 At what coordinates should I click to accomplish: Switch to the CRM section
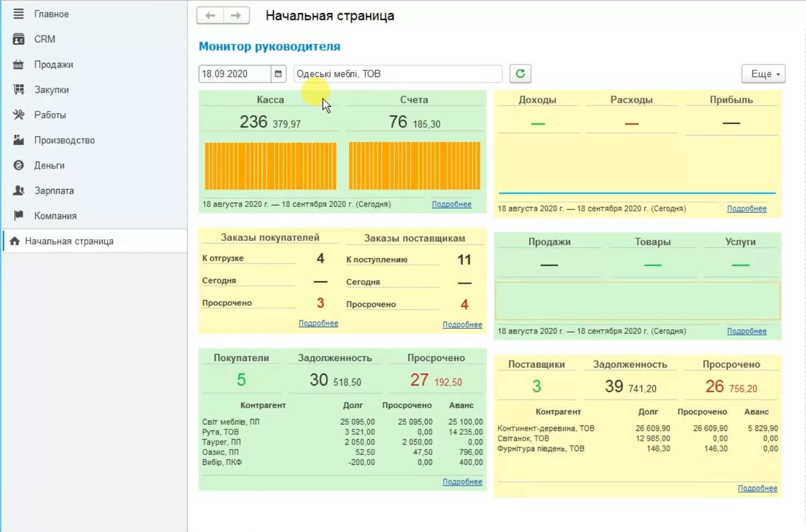[45, 39]
